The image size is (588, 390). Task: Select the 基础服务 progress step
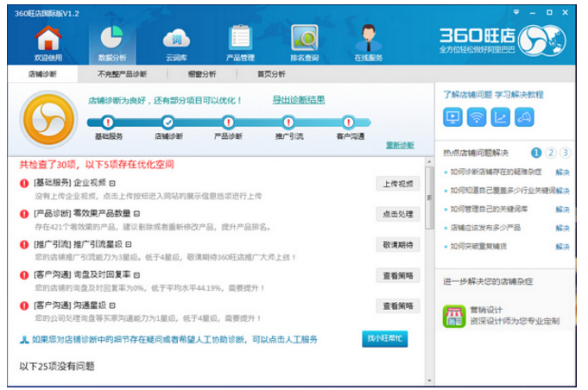[x=109, y=123]
